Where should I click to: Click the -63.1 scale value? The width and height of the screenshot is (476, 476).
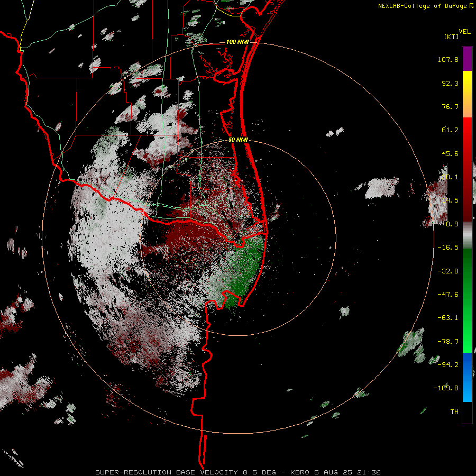tap(448, 318)
